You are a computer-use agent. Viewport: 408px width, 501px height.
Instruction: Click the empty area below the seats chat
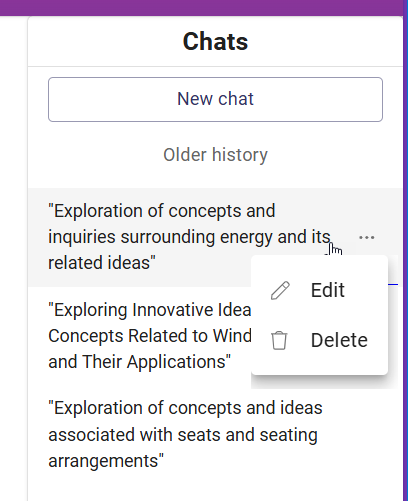215,488
